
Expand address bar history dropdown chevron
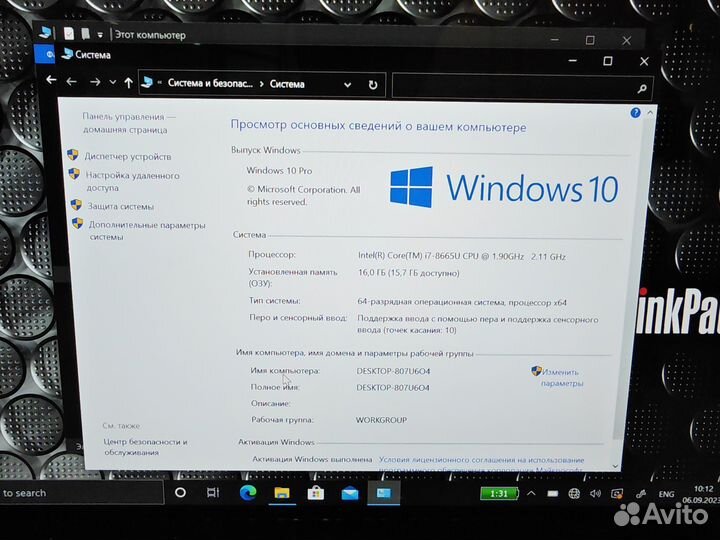[x=348, y=84]
